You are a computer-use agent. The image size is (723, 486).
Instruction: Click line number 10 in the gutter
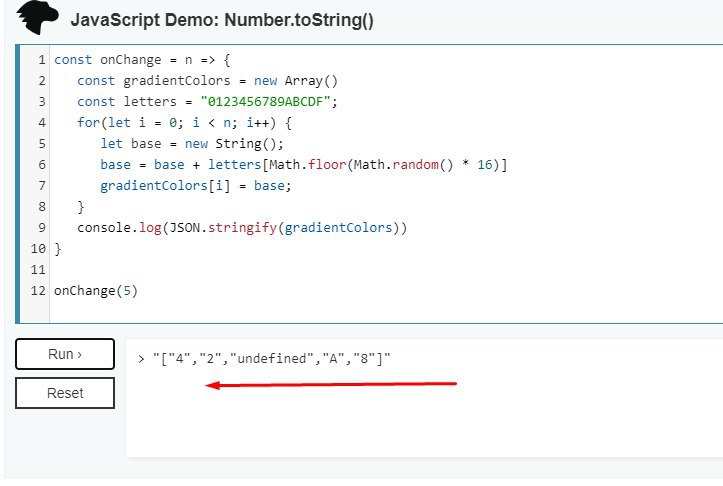point(38,249)
